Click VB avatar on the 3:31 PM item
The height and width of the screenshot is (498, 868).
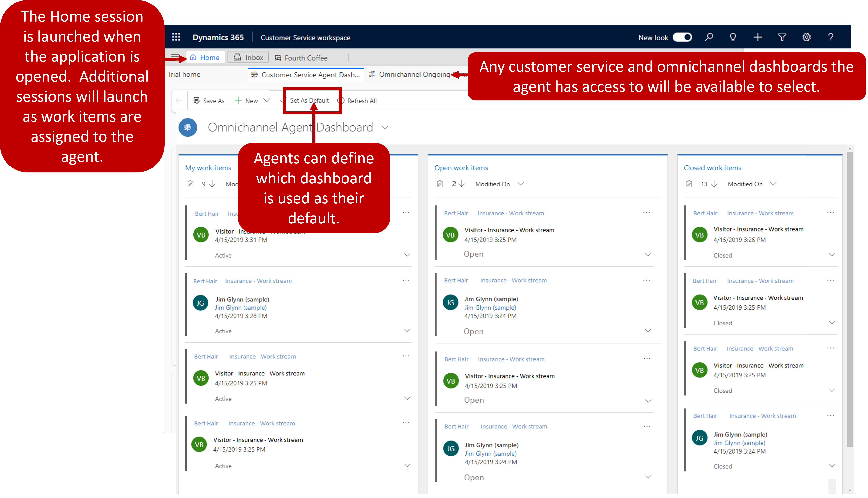point(201,235)
